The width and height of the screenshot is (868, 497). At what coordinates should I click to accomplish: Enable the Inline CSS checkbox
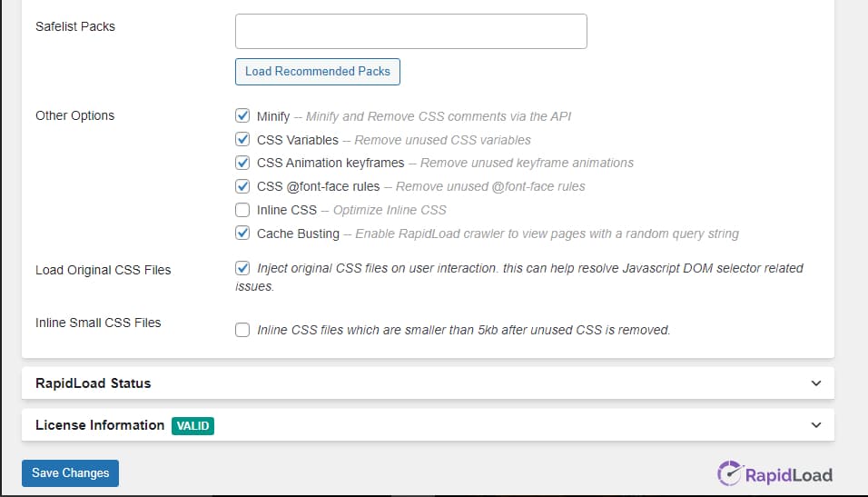(242, 210)
